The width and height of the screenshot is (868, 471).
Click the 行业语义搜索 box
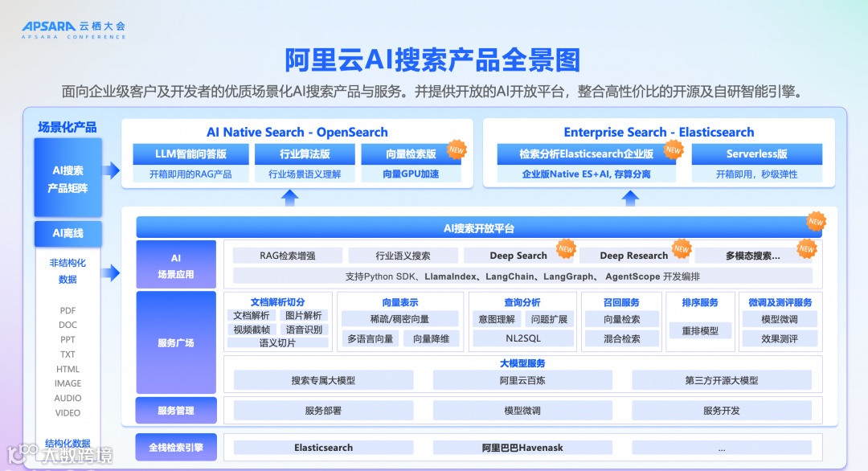coord(403,256)
